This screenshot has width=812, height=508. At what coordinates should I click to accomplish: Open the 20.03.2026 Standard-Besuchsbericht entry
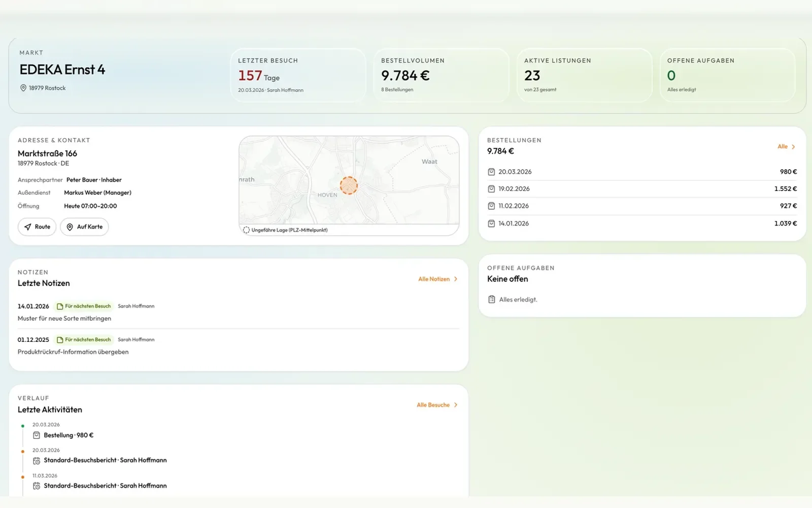(x=105, y=460)
